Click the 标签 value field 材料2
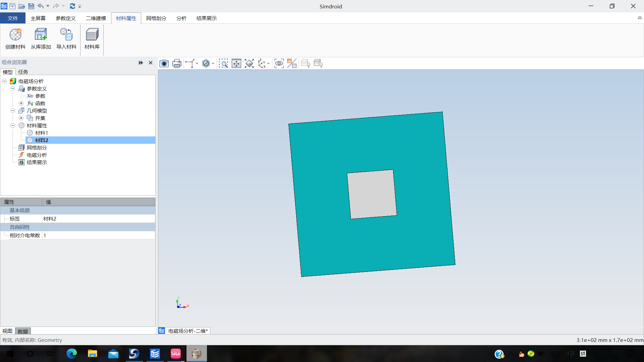 tap(99, 219)
